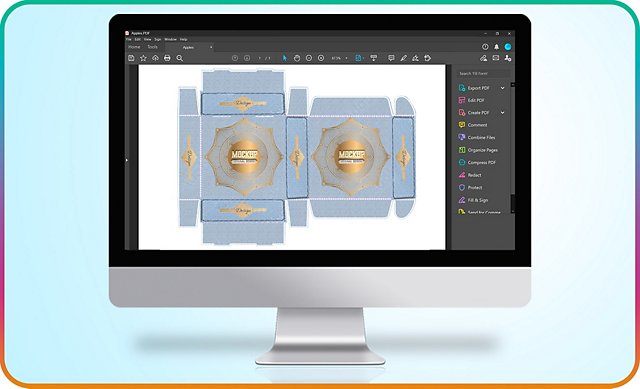Select the arrow selection tool
The image size is (640, 389).
(284, 58)
